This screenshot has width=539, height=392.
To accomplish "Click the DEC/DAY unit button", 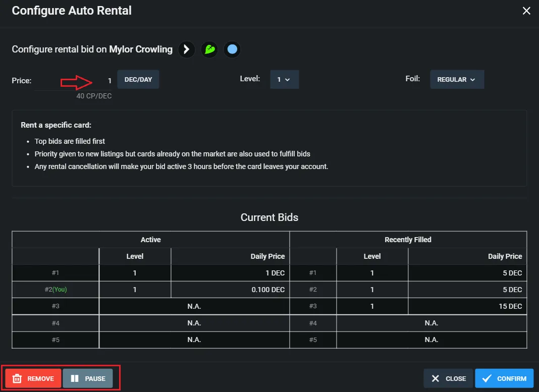I will click(x=138, y=79).
